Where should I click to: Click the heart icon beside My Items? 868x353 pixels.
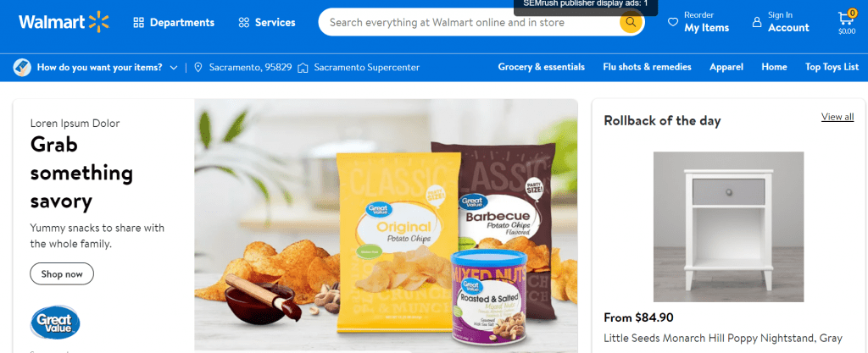pyautogui.click(x=673, y=22)
